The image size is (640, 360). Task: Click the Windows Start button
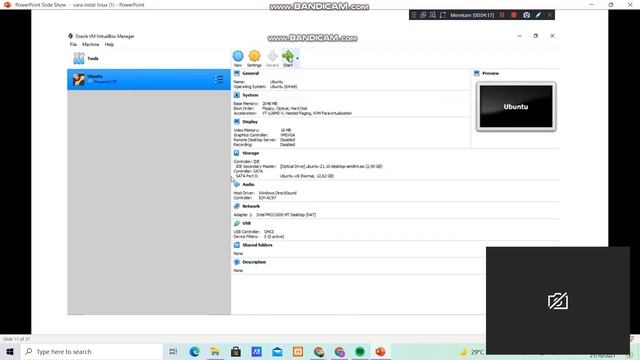pyautogui.click(x=10, y=351)
